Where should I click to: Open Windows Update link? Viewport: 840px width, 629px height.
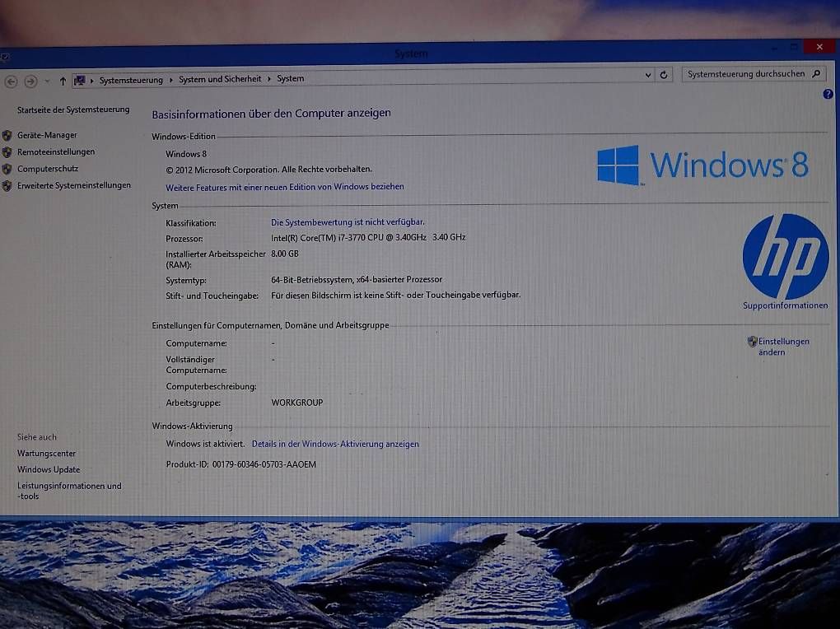49,469
